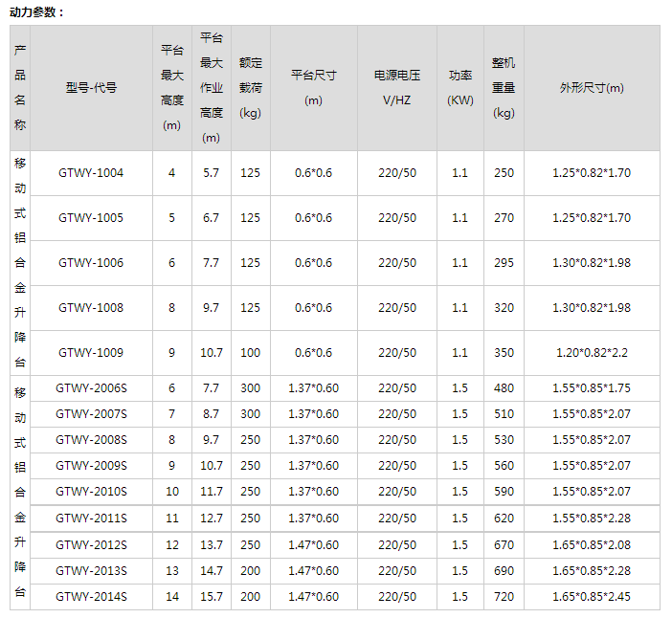Click platform size '1.37*0.60' in GTWY-2006S row
Image resolution: width=672 pixels, height=618 pixels.
pos(314,388)
